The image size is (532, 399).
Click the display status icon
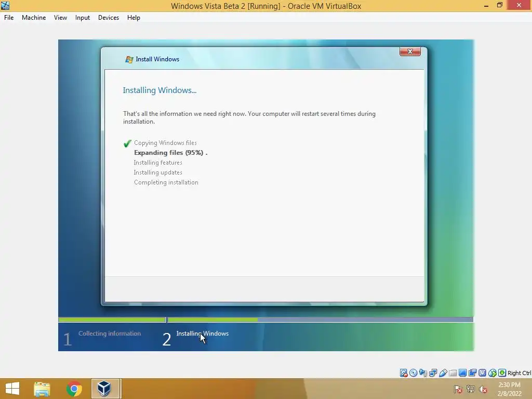pyautogui.click(x=462, y=373)
